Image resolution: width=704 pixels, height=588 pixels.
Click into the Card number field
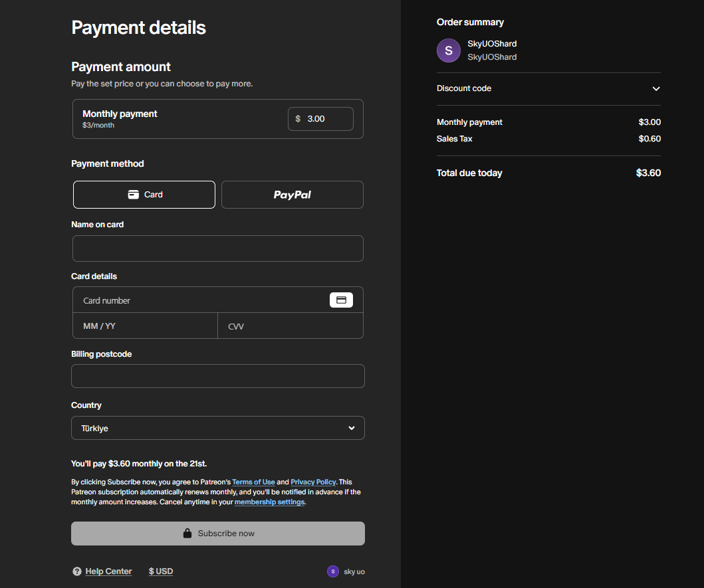[199, 300]
